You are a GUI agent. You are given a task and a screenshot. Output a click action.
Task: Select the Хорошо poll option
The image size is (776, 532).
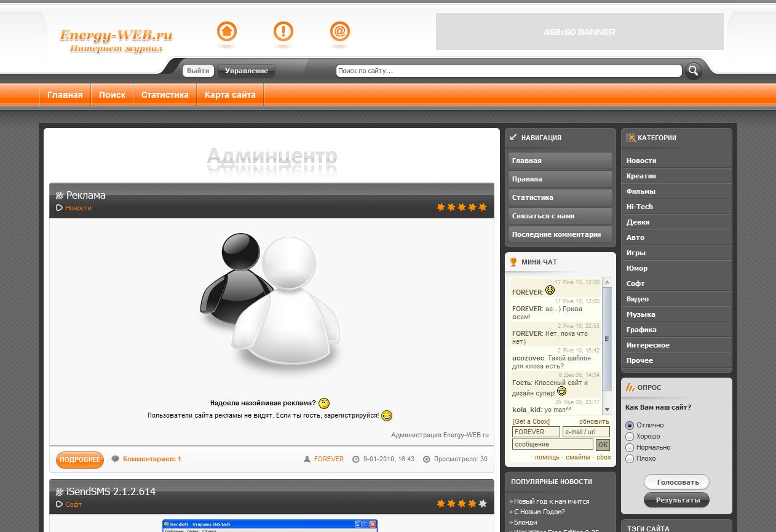(x=630, y=437)
